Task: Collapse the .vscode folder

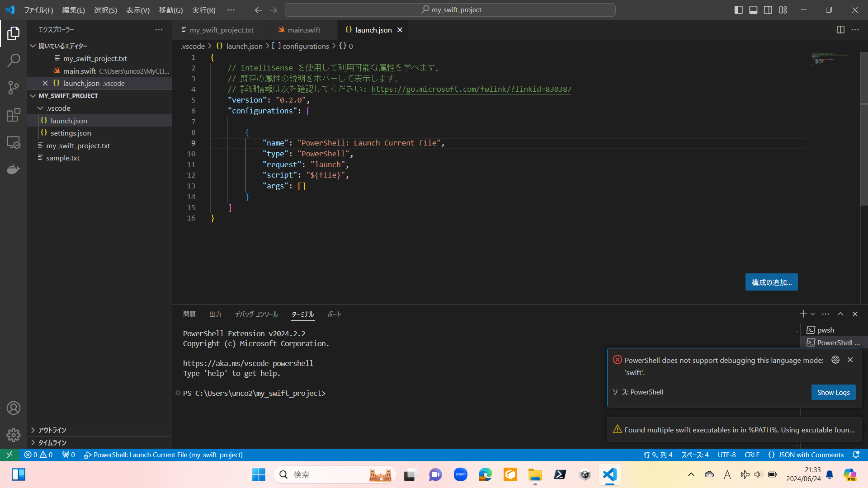Action: [99, 108]
